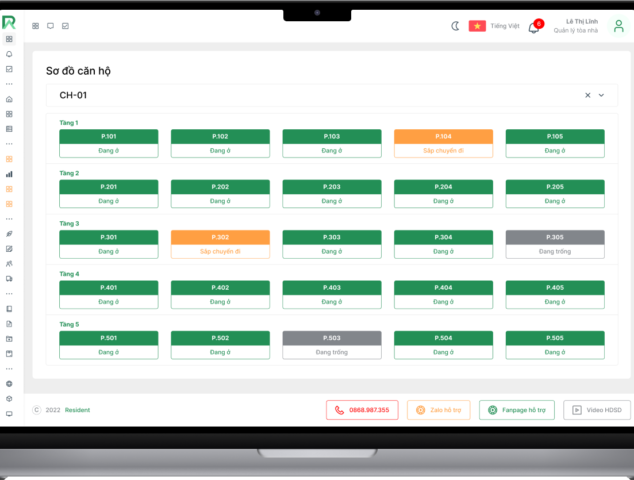Toggle dark mode with the moon icon
This screenshot has height=480, width=634.
tap(455, 26)
